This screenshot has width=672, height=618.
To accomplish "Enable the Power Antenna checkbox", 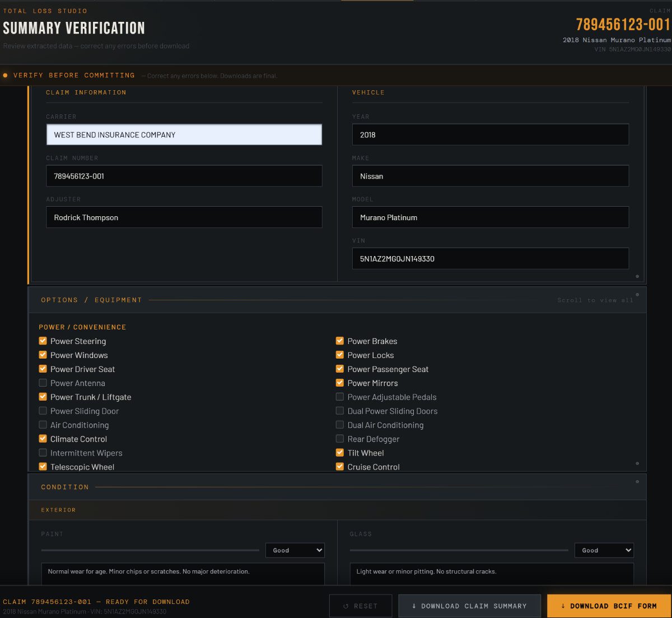I will [x=43, y=383].
